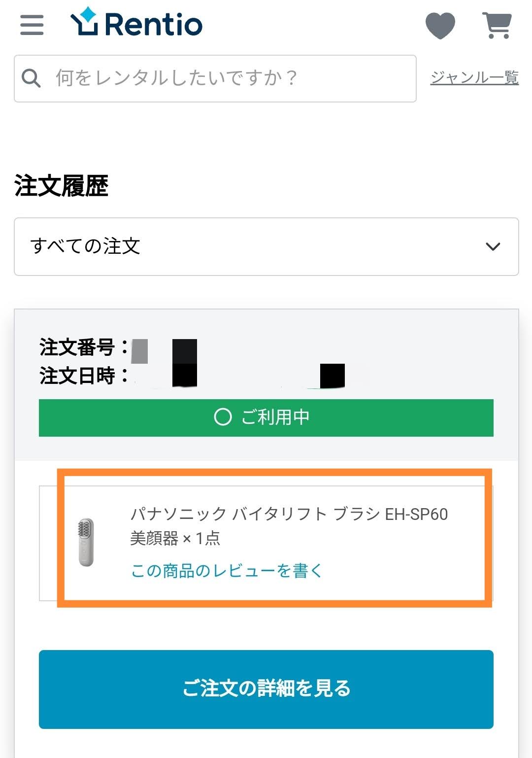Click the circle icon beside ご利用中
This screenshot has width=532, height=758.
pos(223,417)
